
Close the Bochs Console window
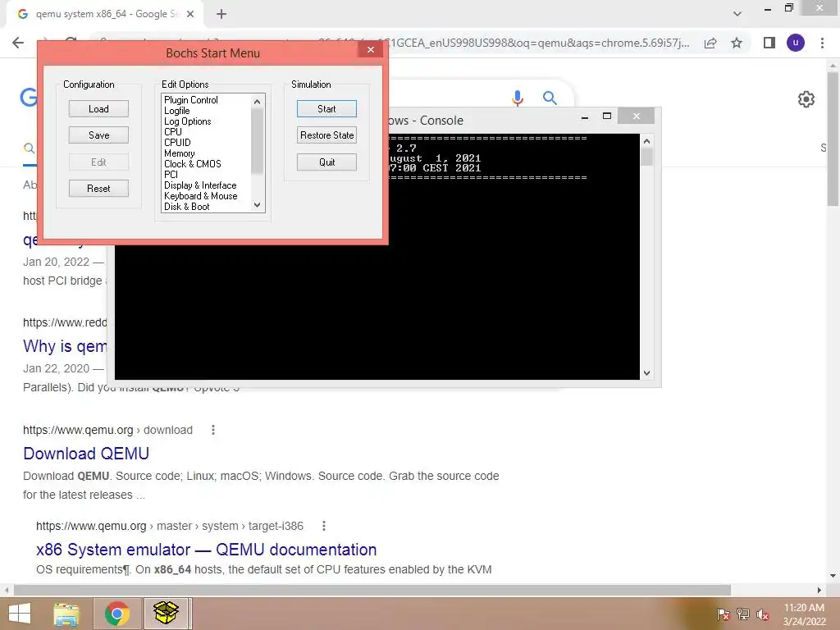(x=636, y=116)
